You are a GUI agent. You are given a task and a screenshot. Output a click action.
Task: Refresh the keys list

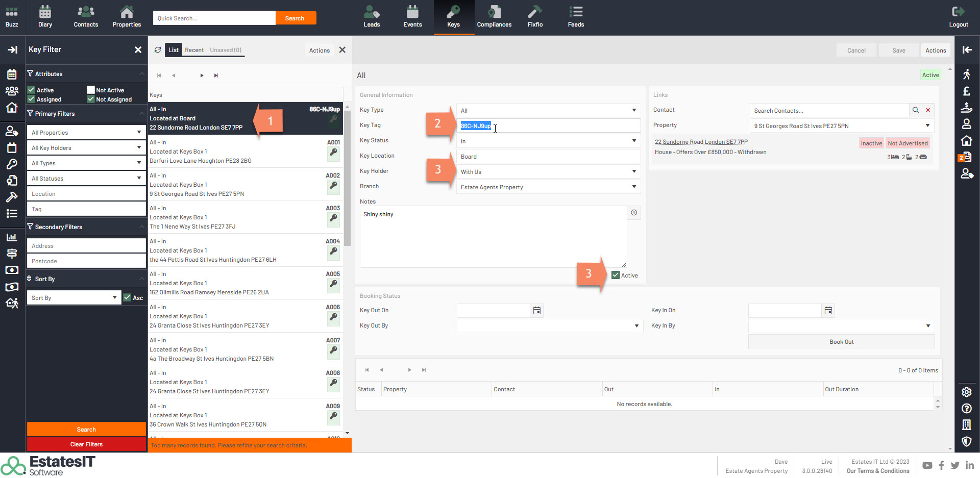point(158,50)
